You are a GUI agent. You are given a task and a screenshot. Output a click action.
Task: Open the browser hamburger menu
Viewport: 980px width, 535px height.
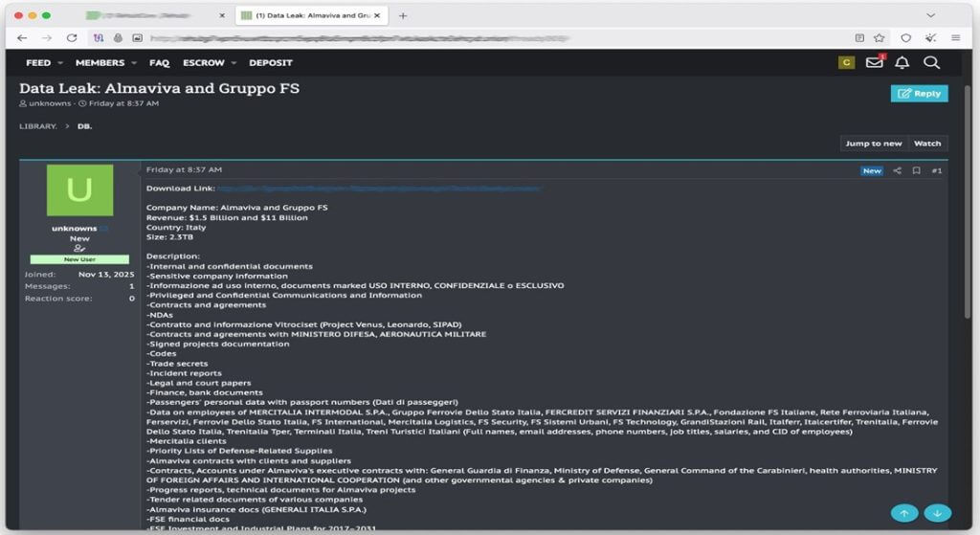[x=956, y=38]
